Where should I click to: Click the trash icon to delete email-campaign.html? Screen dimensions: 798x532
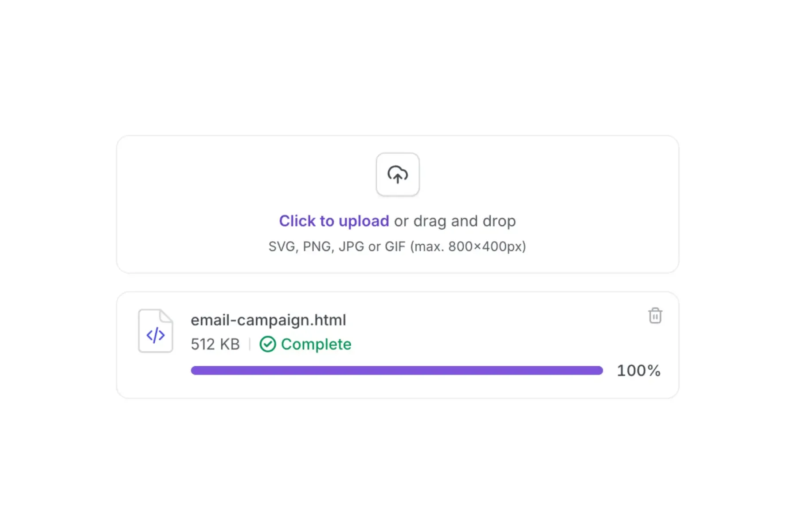(x=655, y=316)
